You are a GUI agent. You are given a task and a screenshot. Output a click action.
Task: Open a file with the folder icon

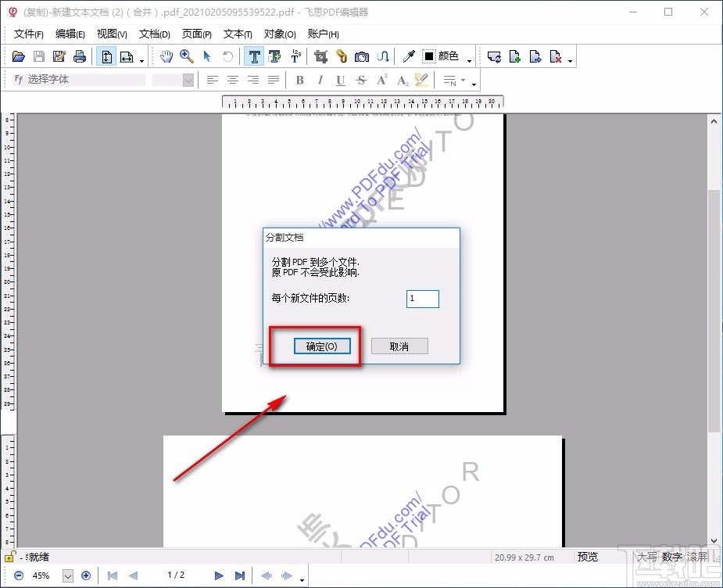pyautogui.click(x=19, y=57)
